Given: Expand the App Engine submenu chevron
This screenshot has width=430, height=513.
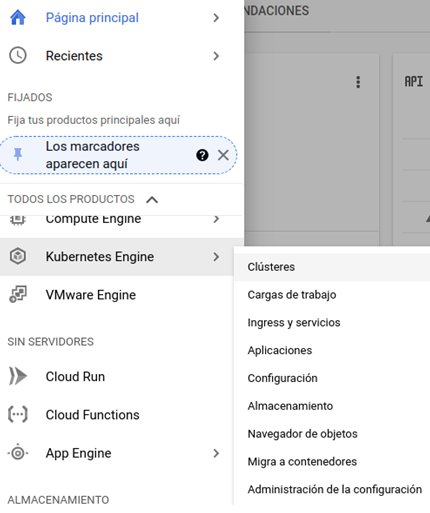Looking at the screenshot, I should (x=216, y=453).
